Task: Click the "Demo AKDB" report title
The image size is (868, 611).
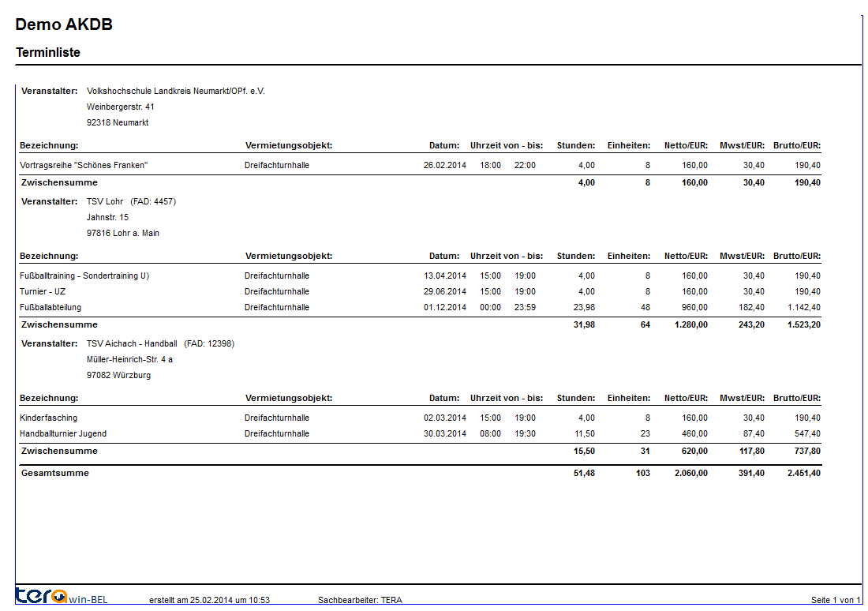Action: (64, 24)
